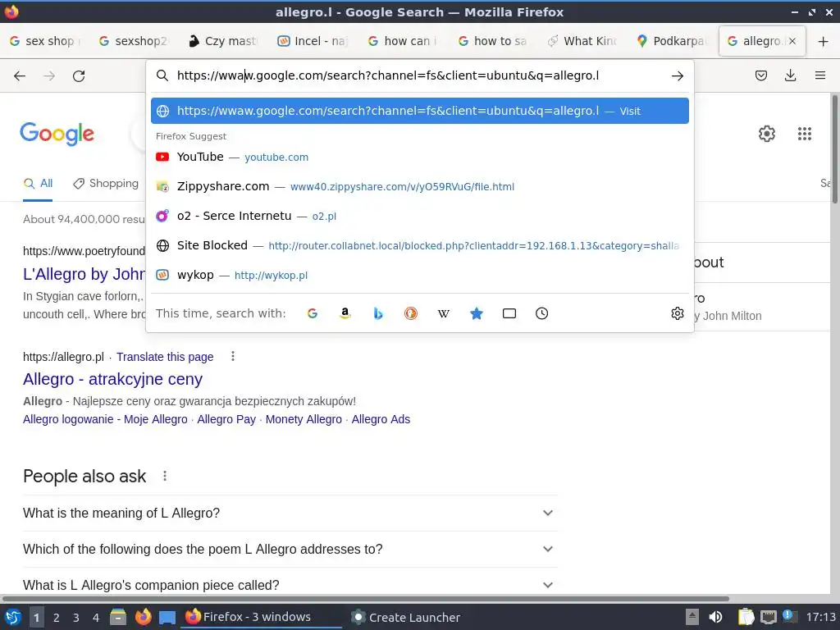Close the active allegro.l tab
This screenshot has height=630, width=840.
(x=792, y=41)
